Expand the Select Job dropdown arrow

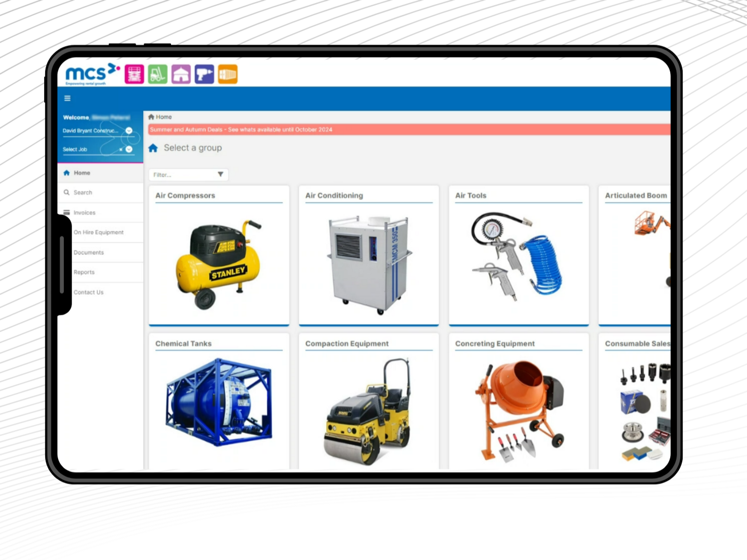(x=129, y=149)
